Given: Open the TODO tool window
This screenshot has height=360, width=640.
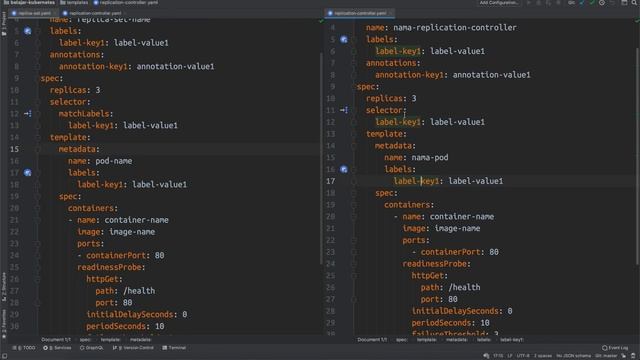Looking at the screenshot, I should coord(24,348).
